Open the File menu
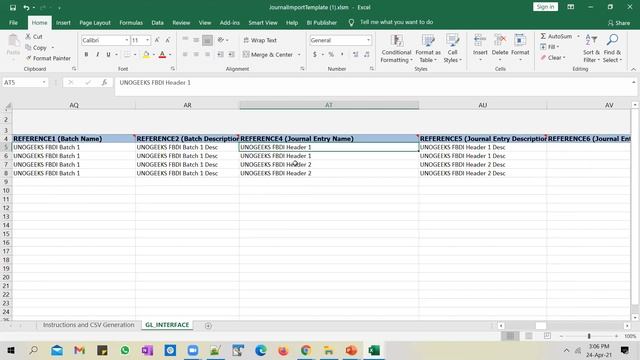This screenshot has height=360, width=640. pos(13,22)
